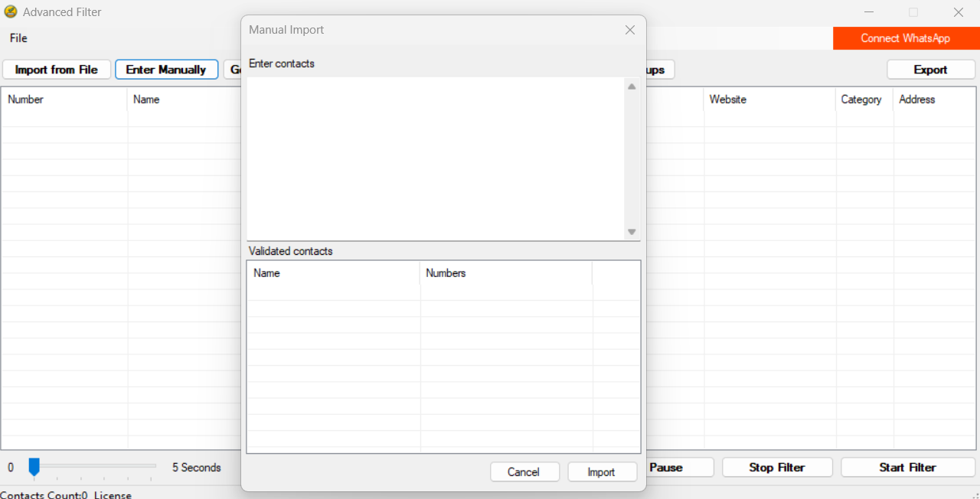Open the File menu

coord(18,38)
